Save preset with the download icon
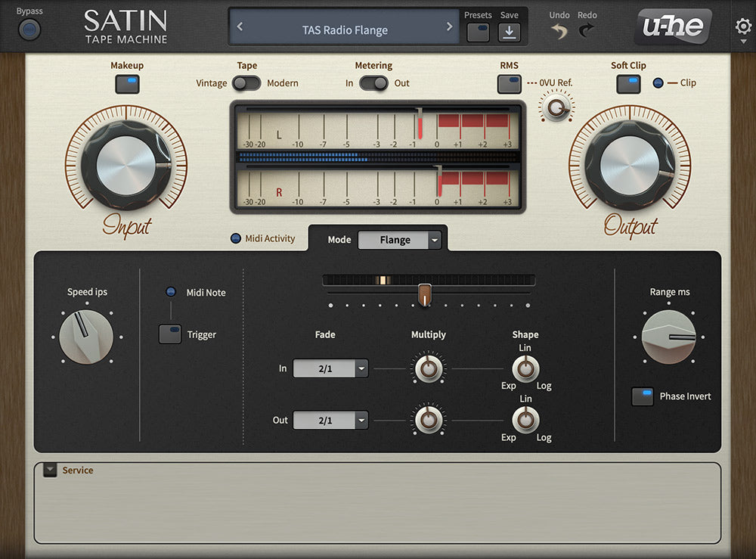The image size is (756, 559). 509,33
